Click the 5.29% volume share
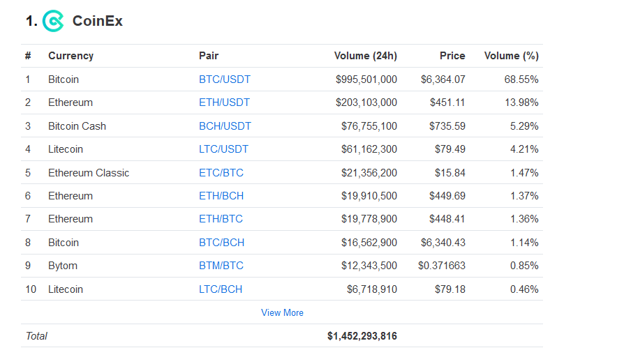The height and width of the screenshot is (364, 617). 525,126
